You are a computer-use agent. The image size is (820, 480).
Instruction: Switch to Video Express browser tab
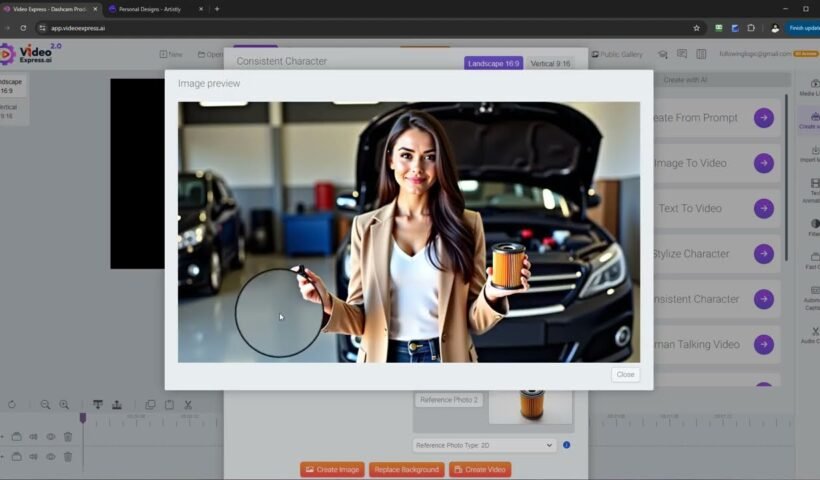[x=50, y=9]
